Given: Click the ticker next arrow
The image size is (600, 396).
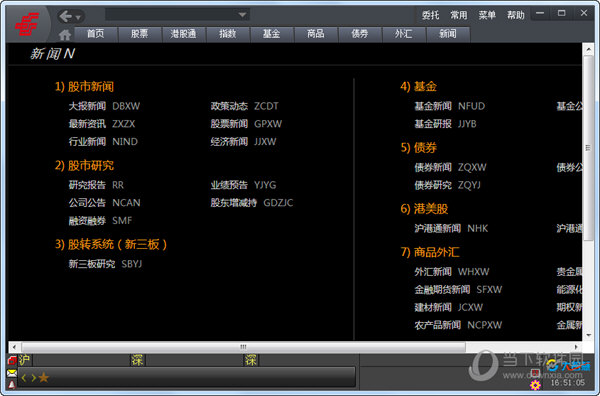Looking at the screenshot, I should [34, 378].
